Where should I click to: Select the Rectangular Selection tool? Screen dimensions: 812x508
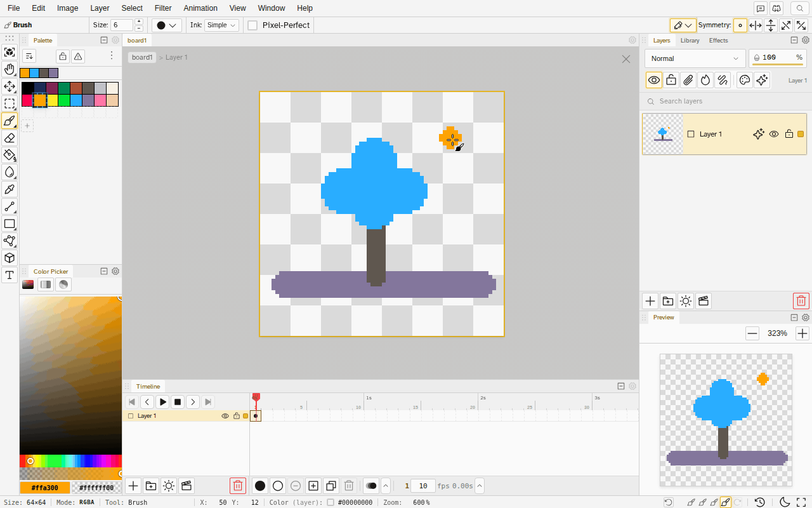[10, 104]
